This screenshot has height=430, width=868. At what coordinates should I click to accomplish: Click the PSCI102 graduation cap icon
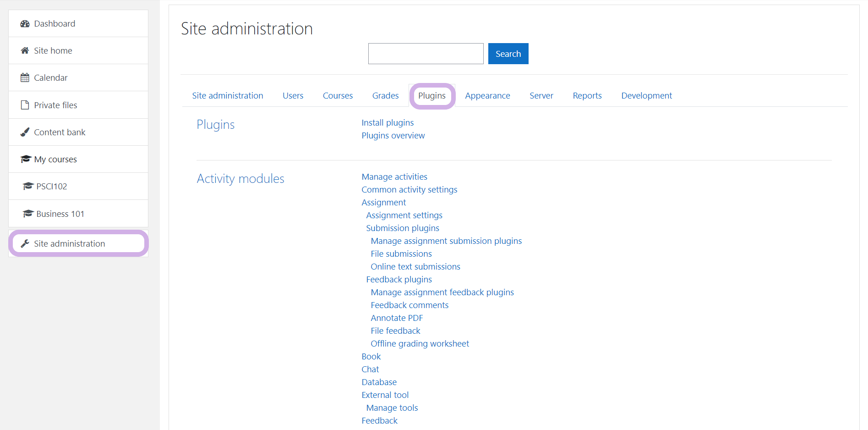coord(28,187)
